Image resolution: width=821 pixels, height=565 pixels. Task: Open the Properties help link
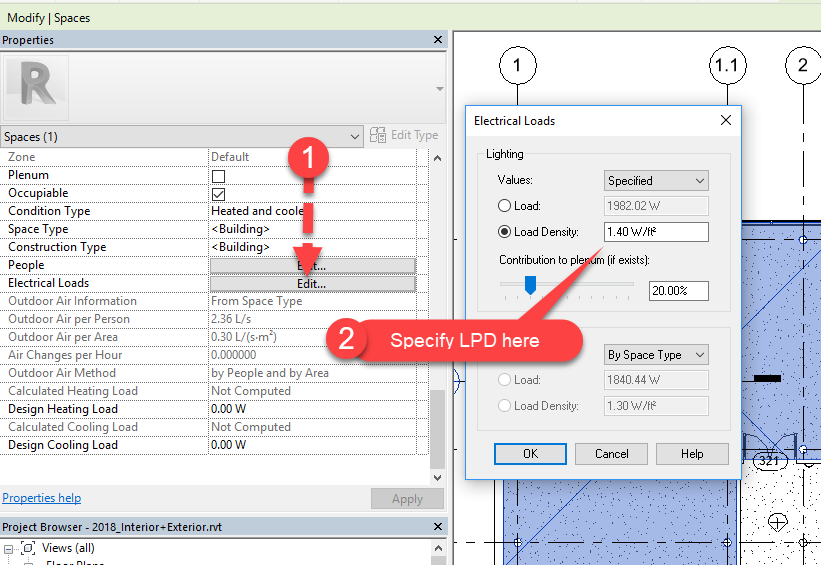41,498
